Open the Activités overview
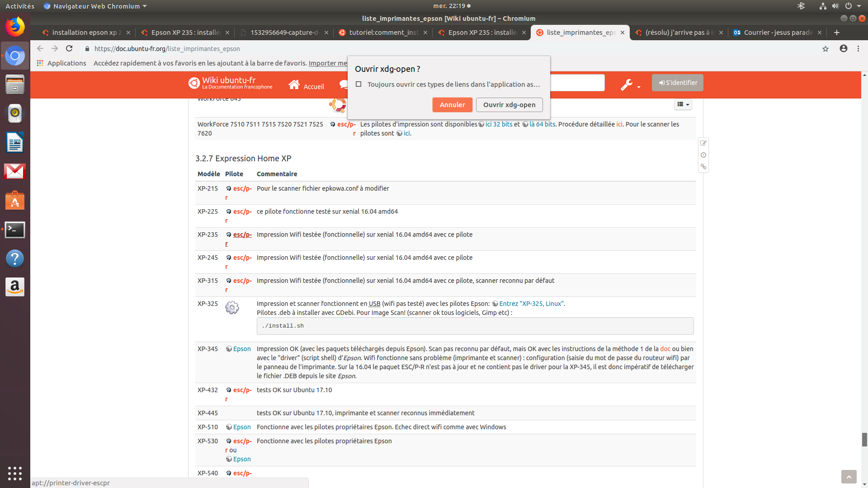The width and height of the screenshot is (868, 488). pos(20,6)
